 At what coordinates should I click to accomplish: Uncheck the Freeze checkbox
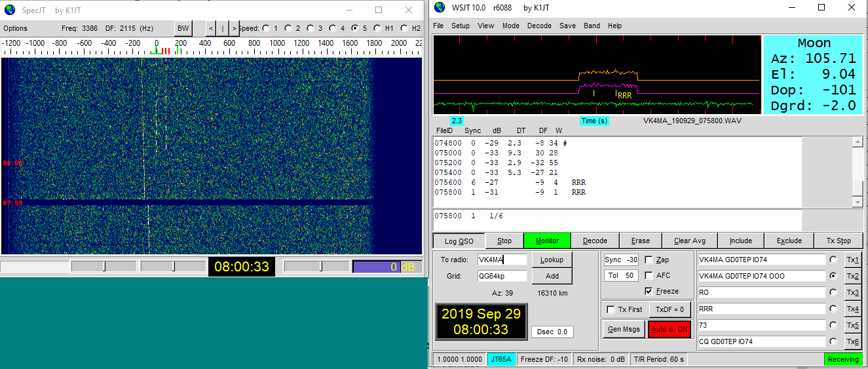click(649, 291)
